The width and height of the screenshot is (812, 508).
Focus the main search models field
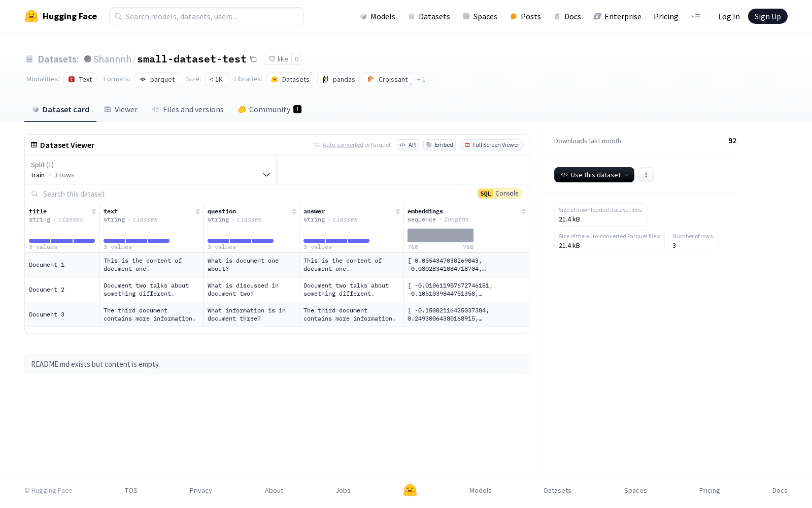pyautogui.click(x=207, y=16)
